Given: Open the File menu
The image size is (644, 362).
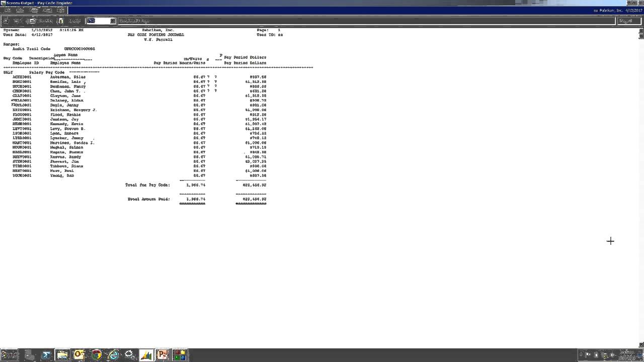Looking at the screenshot, I should tap(8, 10).
